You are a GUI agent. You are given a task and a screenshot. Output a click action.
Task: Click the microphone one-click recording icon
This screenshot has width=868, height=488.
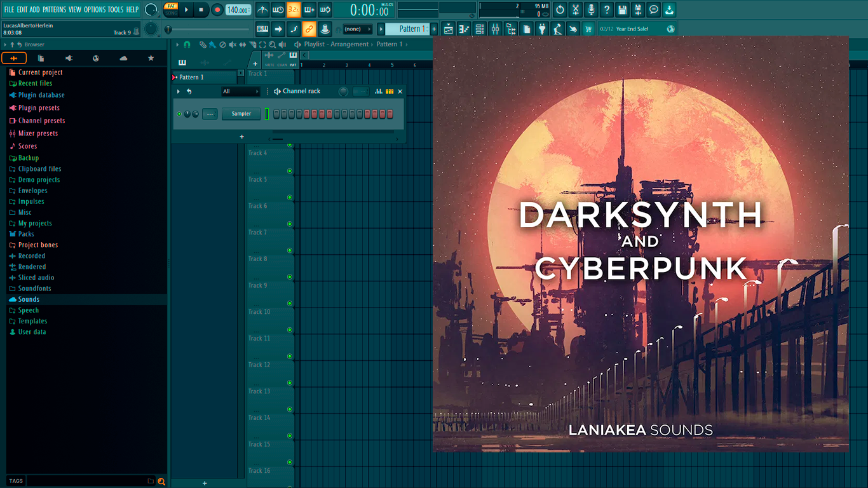coord(591,10)
